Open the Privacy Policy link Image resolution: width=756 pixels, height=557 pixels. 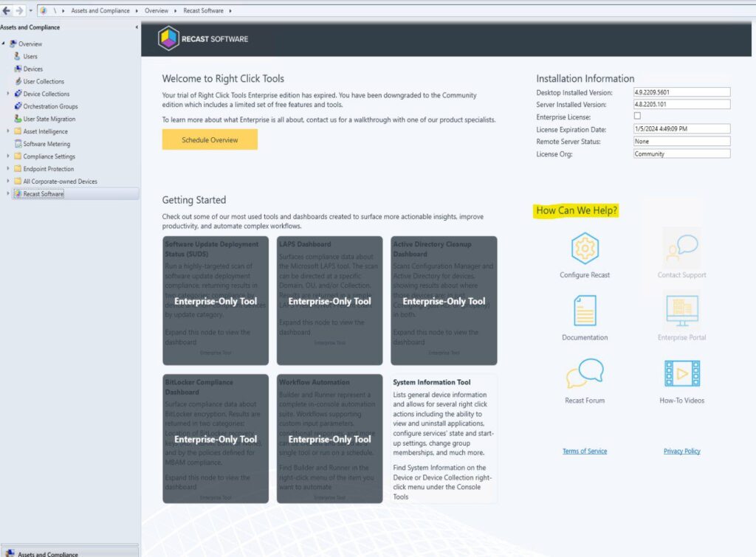[681, 451]
